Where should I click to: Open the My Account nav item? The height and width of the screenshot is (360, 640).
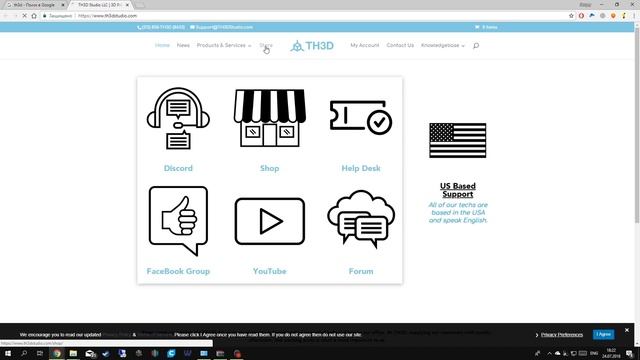364,45
